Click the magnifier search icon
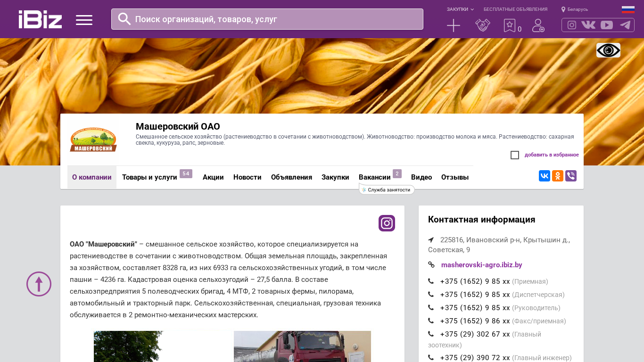The image size is (644, 362). pyautogui.click(x=124, y=19)
